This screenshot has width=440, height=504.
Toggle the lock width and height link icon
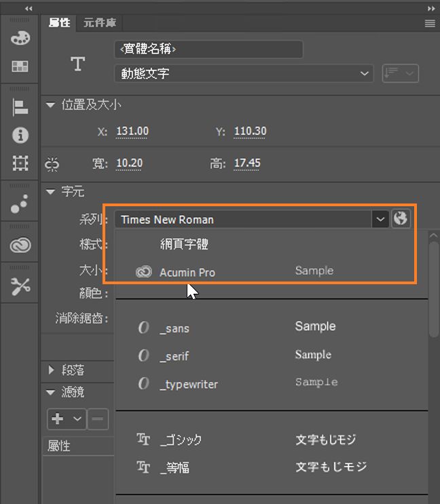click(x=52, y=164)
